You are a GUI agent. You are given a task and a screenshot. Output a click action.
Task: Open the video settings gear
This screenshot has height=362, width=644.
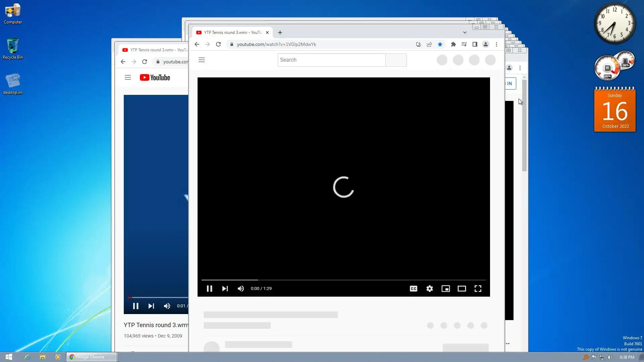[430, 289]
